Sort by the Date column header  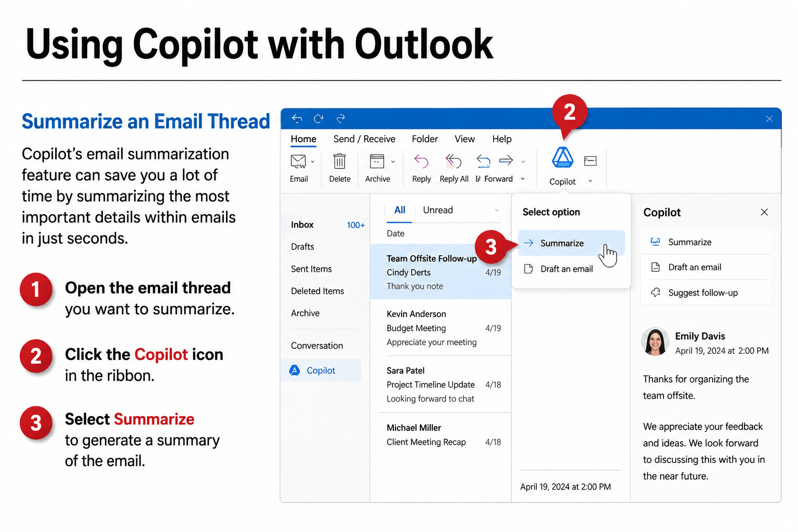395,233
